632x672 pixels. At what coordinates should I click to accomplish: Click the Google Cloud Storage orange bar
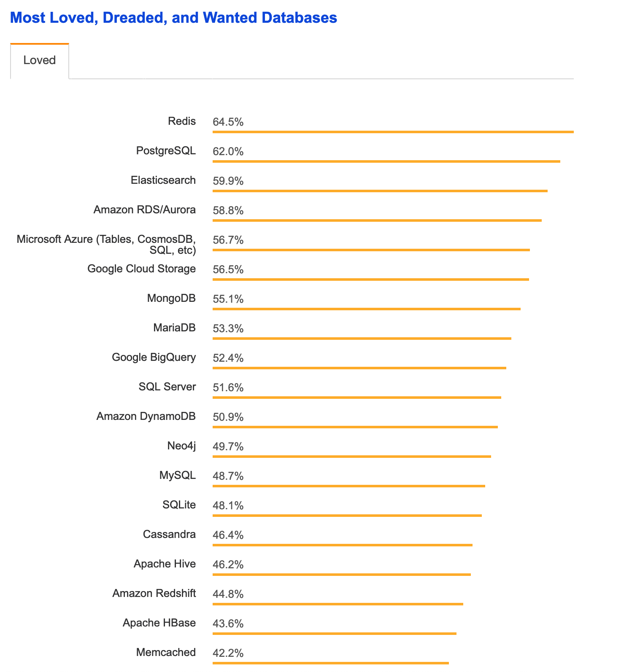pyautogui.click(x=370, y=280)
